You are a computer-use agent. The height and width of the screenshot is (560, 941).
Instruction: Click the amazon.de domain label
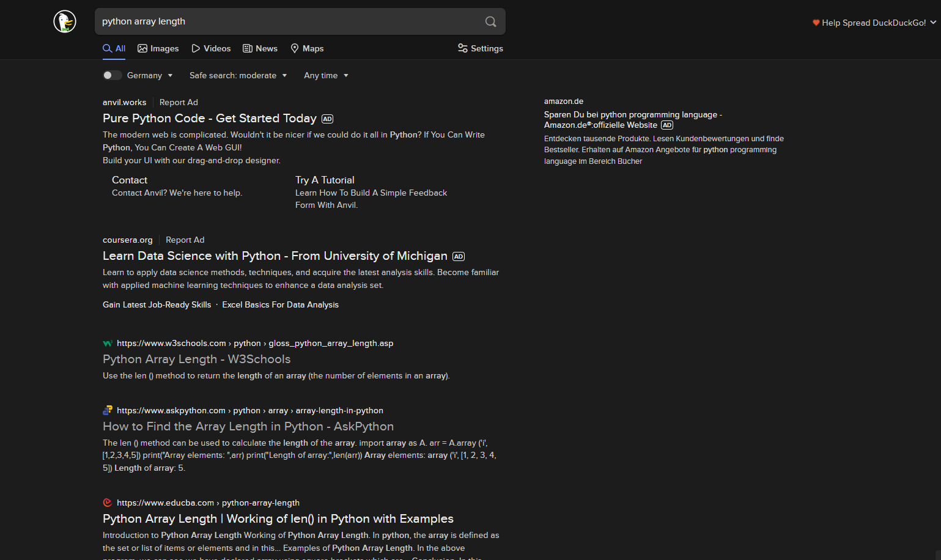[564, 101]
